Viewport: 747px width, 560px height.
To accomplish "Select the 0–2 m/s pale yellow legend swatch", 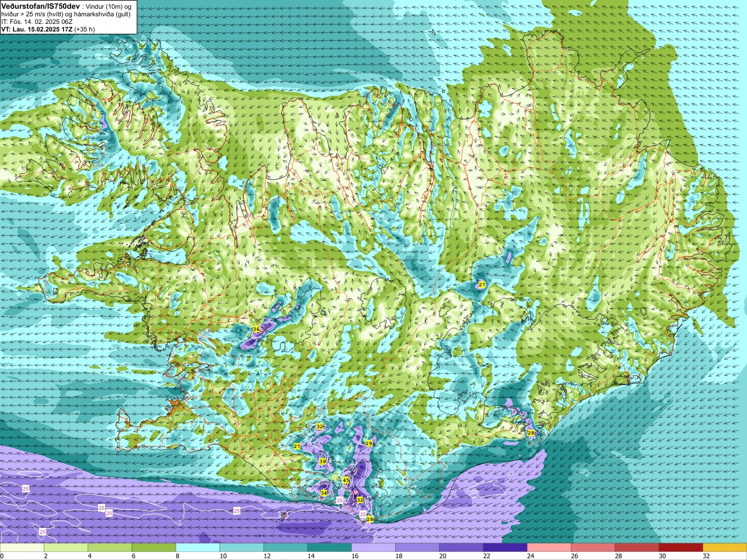I will tap(22, 548).
